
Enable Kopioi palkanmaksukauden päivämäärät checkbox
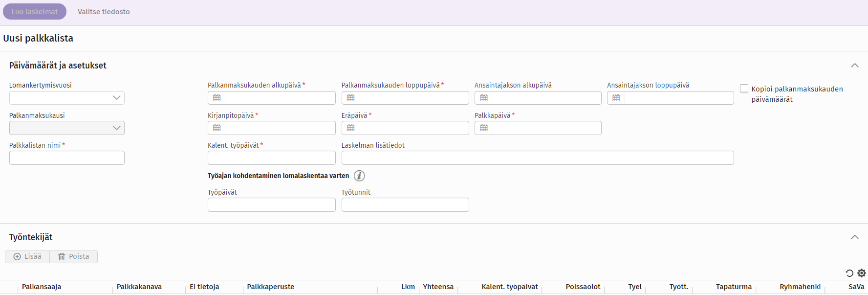tap(744, 89)
